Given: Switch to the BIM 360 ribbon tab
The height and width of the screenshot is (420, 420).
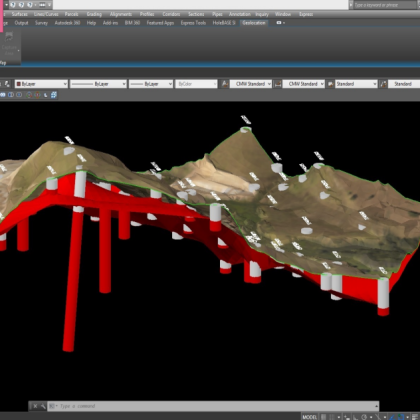Looking at the screenshot, I should [132, 23].
